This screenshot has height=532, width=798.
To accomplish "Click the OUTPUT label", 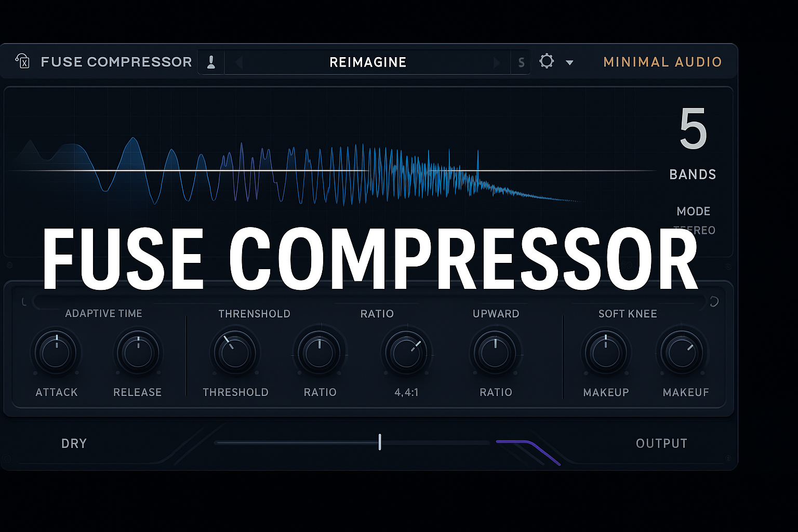I will pyautogui.click(x=661, y=444).
